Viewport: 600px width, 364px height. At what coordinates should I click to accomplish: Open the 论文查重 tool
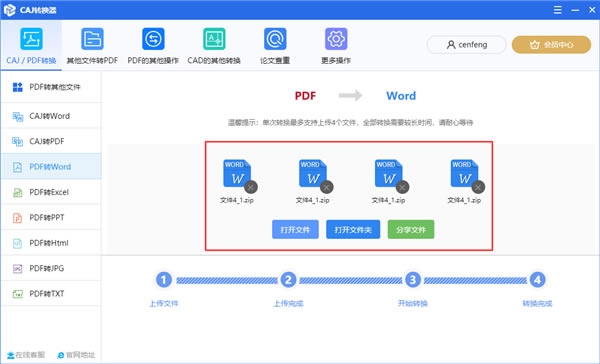275,46
